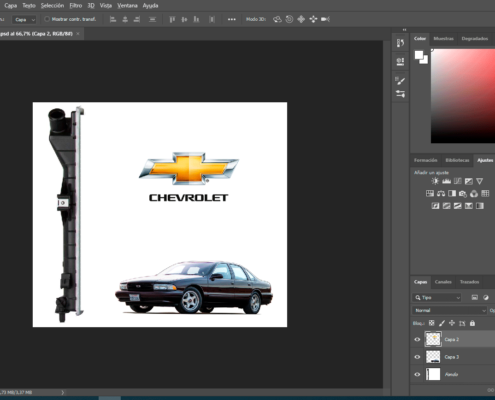Select the 3D zoom video camera icon
Image resolution: width=495 pixels, height=400 pixels.
coord(325,19)
